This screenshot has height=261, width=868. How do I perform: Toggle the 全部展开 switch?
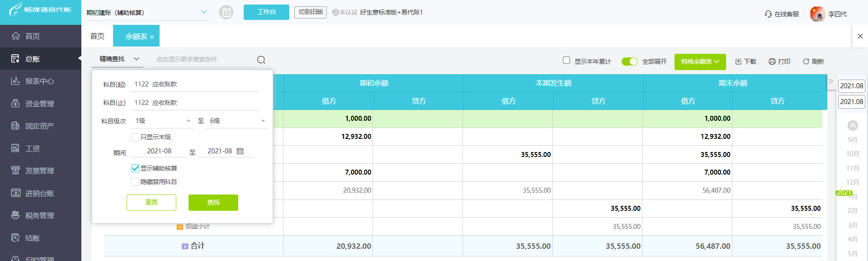coord(629,62)
